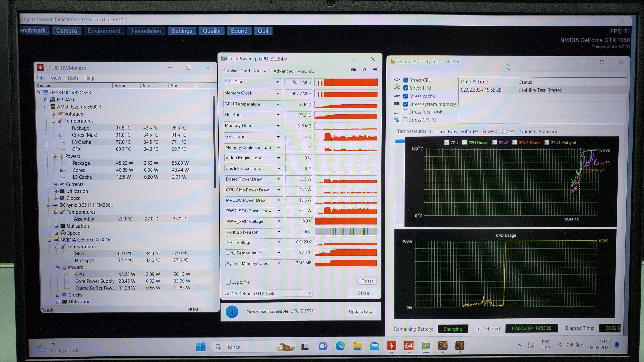Viewport: 644px width, 362px height.
Task: Click the Reset button in GPU-Z
Action: [x=367, y=281]
